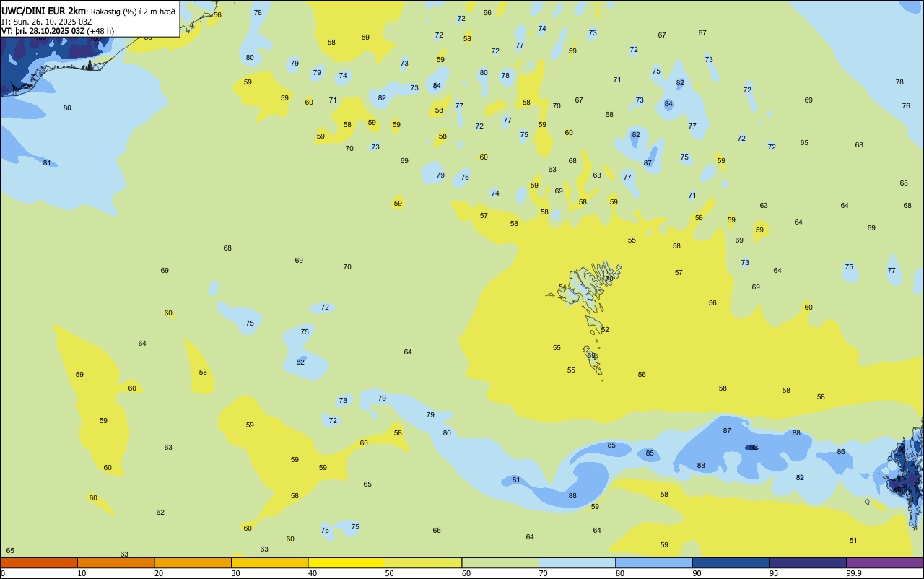Click the bright yellow 40–50 legend swatch

pos(346,562)
